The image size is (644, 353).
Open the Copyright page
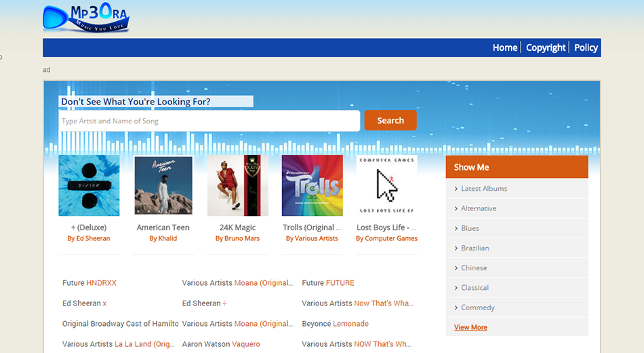pyautogui.click(x=546, y=48)
